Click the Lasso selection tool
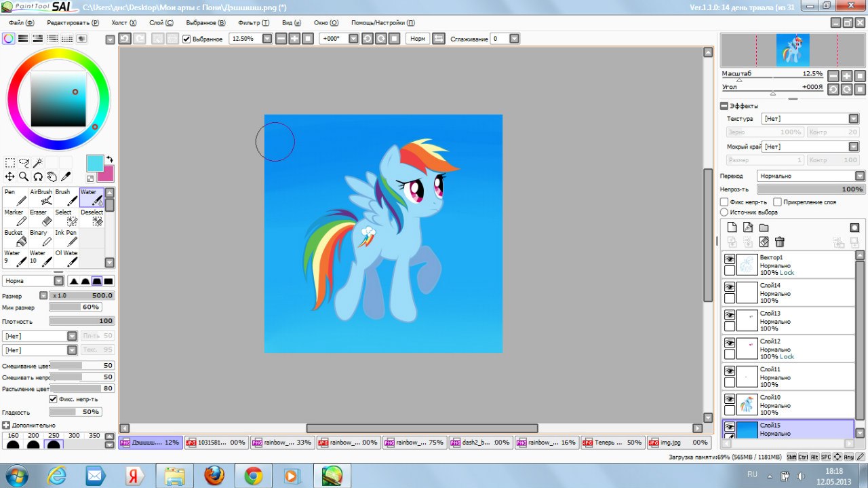Viewport: 868px width, 488px height. pyautogui.click(x=24, y=163)
